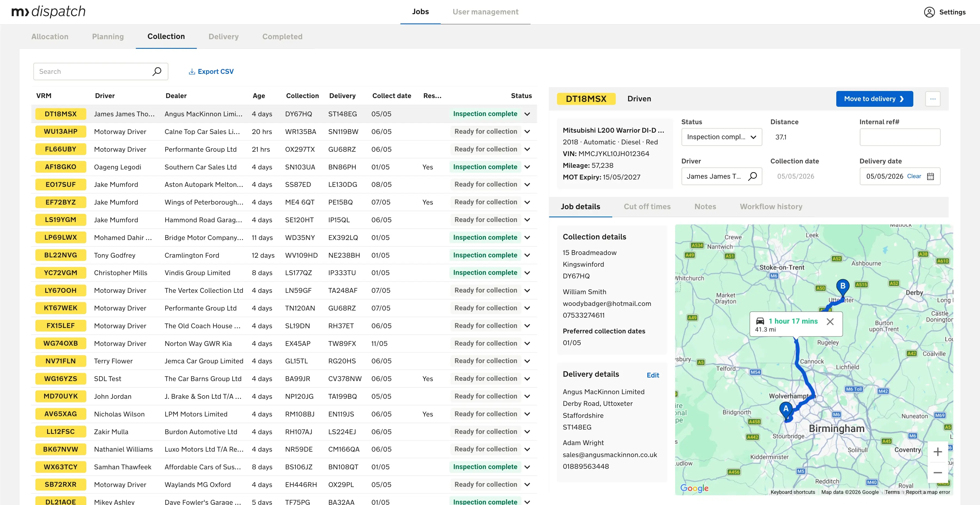Clear the Delivery date

point(914,176)
